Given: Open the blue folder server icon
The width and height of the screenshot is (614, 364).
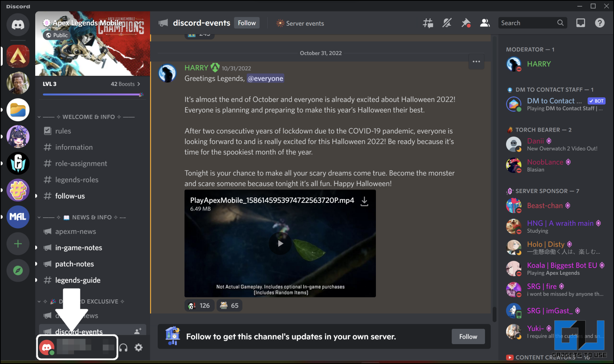Looking at the screenshot, I should [x=18, y=110].
